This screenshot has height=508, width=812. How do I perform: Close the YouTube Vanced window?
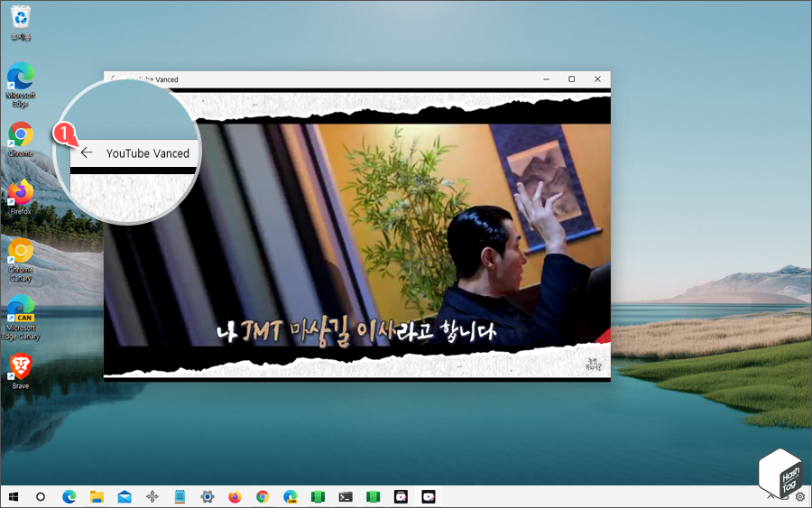point(597,79)
